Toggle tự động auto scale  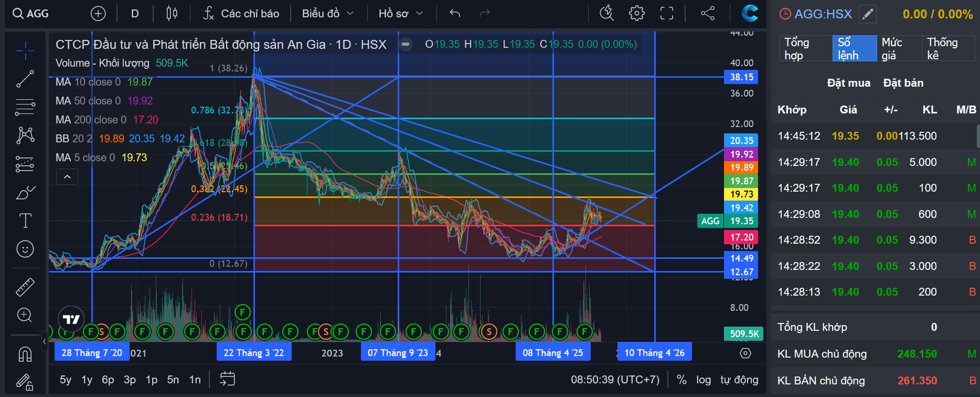(739, 380)
